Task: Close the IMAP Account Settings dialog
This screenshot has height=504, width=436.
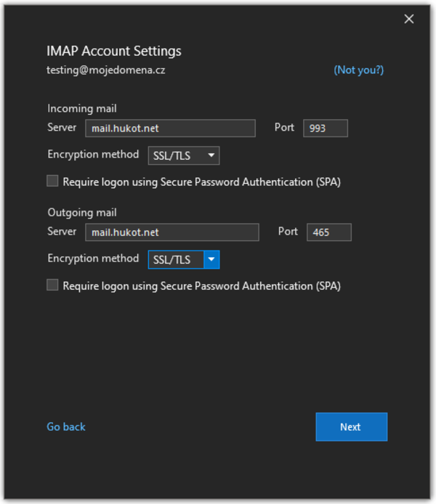Action: click(x=409, y=20)
